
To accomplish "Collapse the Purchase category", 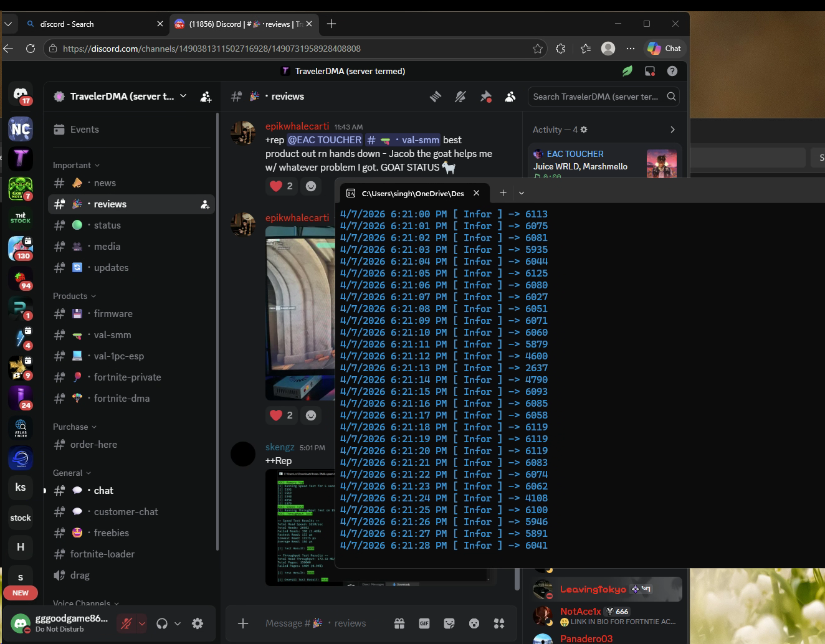I will tap(75, 427).
